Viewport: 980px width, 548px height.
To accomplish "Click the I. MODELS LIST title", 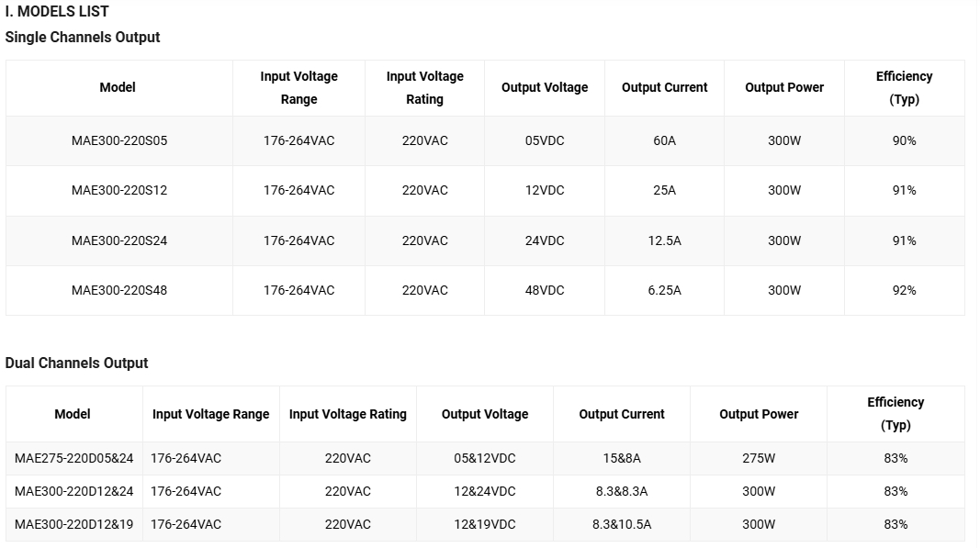I will click(x=57, y=11).
